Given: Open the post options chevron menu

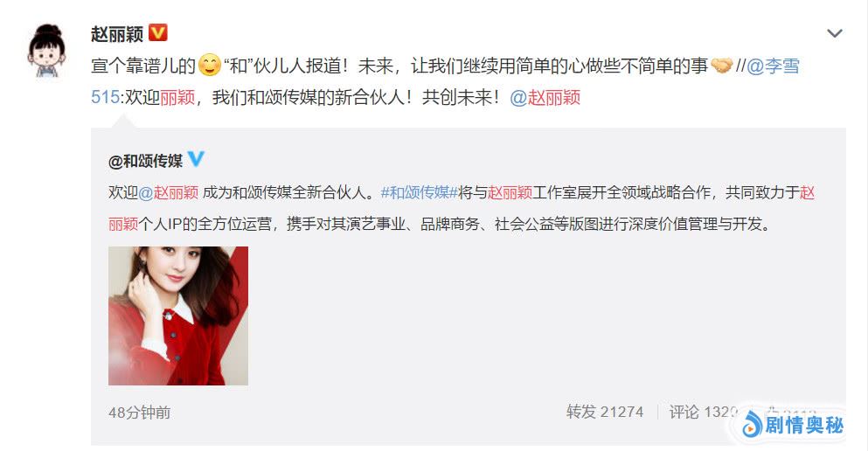Looking at the screenshot, I should coord(834,33).
